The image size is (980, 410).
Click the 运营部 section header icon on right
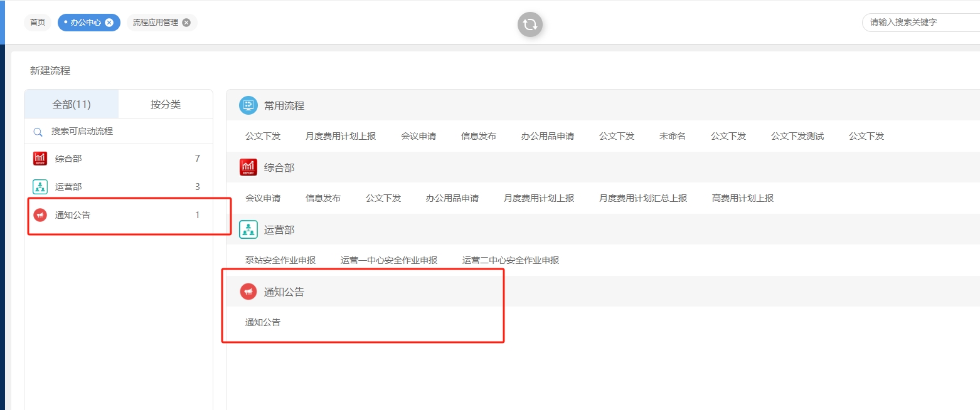[x=248, y=229]
